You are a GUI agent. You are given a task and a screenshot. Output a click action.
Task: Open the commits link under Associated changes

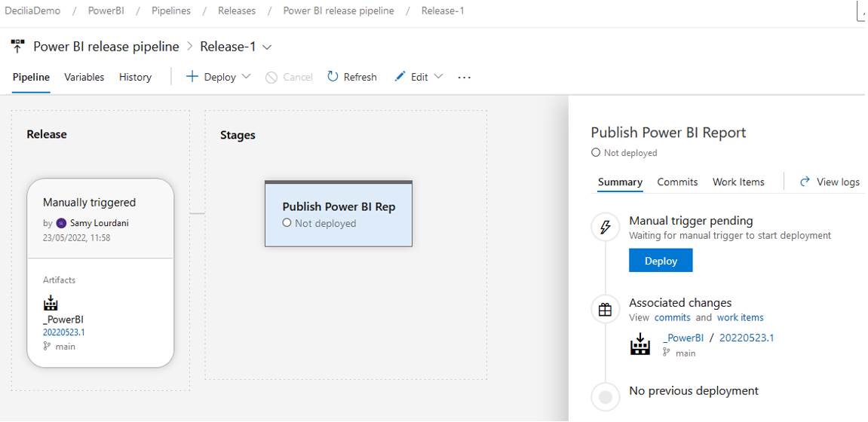click(x=673, y=317)
